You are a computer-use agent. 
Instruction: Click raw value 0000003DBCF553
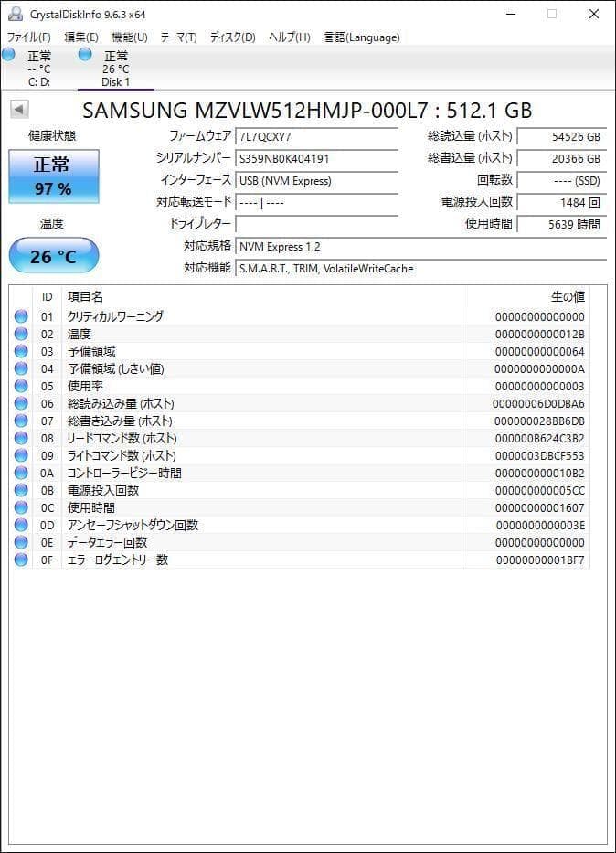pos(540,456)
